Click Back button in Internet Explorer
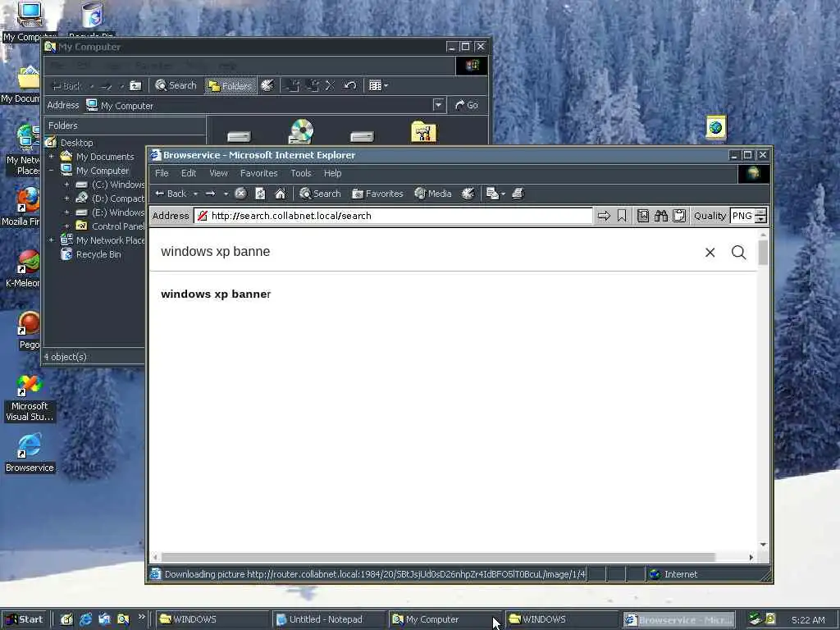 pos(171,194)
